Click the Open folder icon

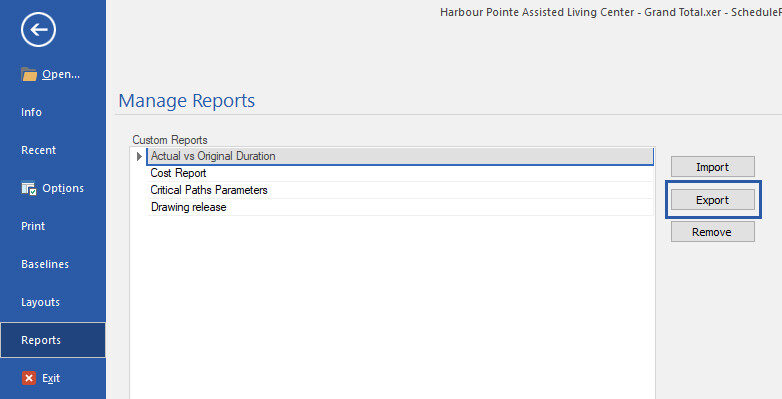(29, 74)
